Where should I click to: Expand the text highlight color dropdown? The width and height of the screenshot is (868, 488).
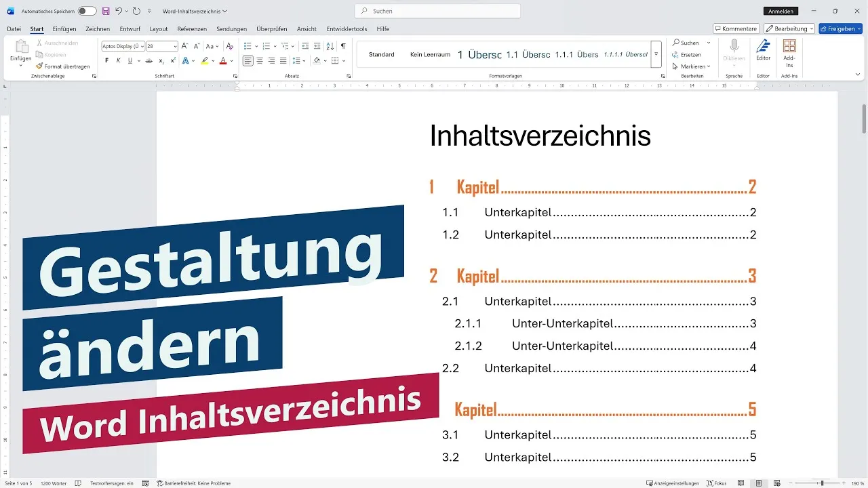(x=213, y=60)
